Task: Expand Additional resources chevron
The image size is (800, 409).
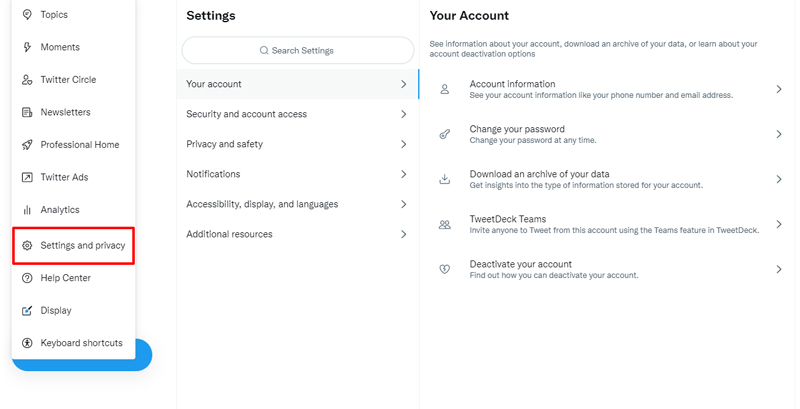Action: [404, 235]
